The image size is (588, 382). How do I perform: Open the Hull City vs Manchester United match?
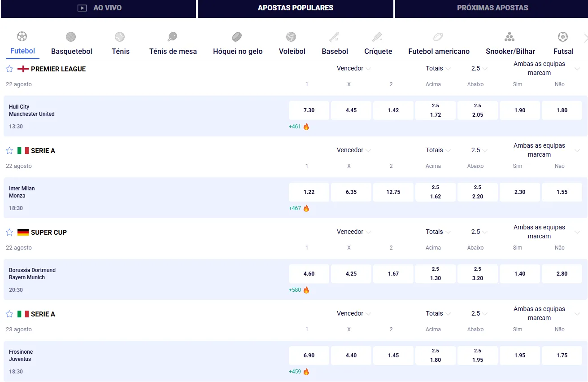(32, 110)
